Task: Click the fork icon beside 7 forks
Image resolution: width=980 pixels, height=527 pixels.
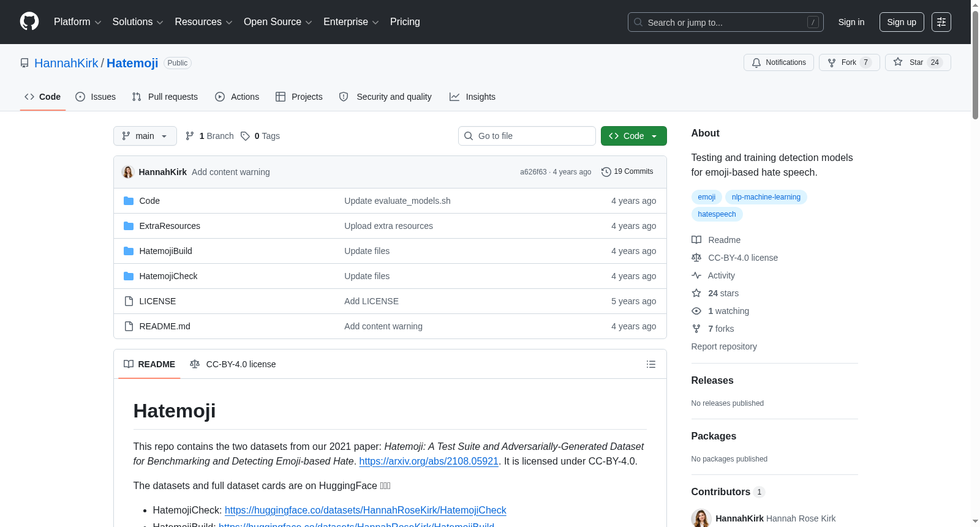Action: pyautogui.click(x=696, y=329)
